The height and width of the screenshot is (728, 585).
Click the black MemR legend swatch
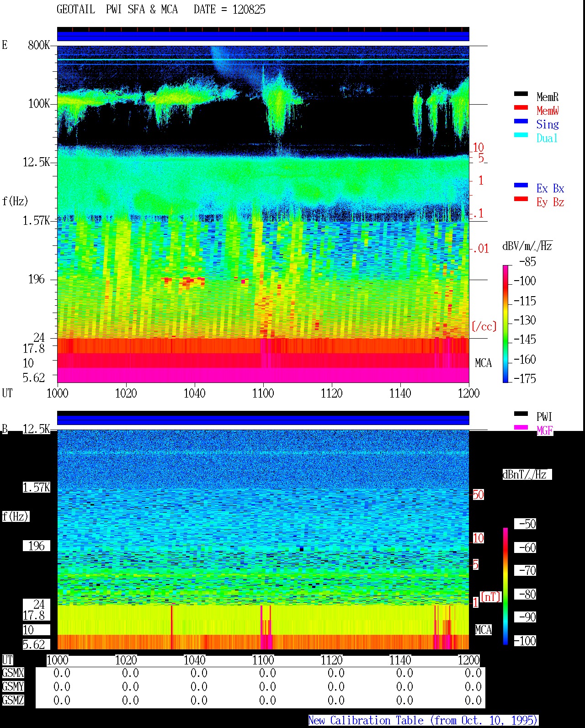(x=521, y=94)
